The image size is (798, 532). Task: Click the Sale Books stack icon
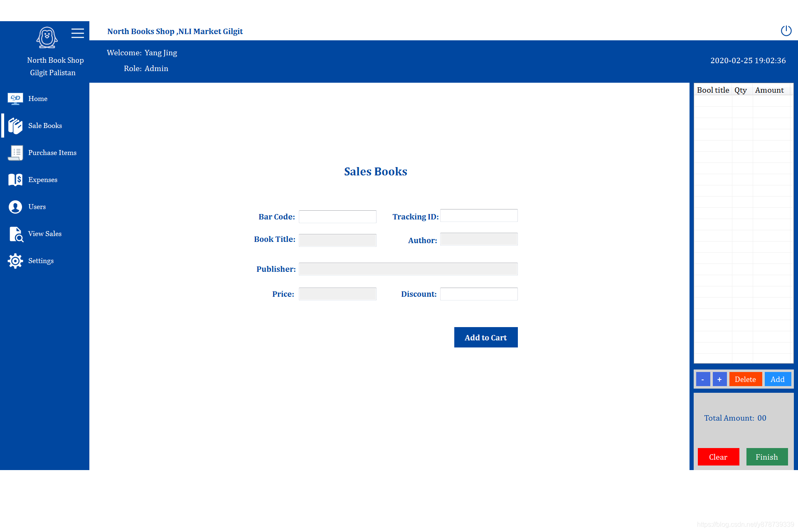click(x=15, y=126)
